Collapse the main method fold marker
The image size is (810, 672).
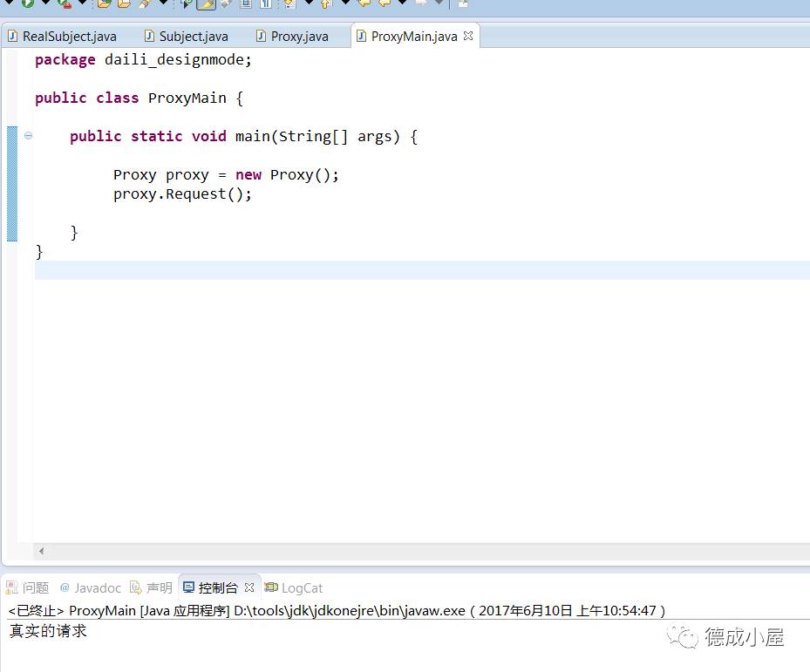[29, 136]
